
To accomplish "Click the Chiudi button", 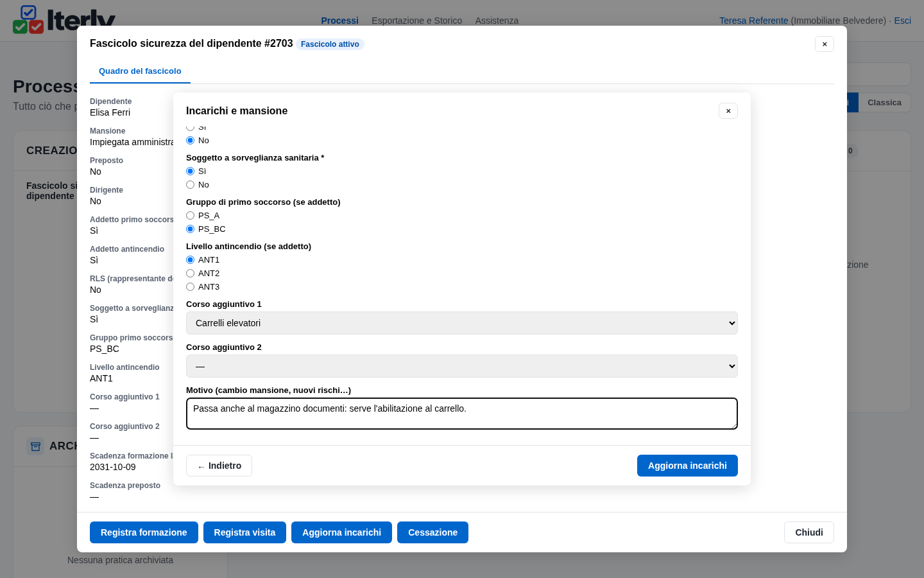I will click(x=809, y=532).
